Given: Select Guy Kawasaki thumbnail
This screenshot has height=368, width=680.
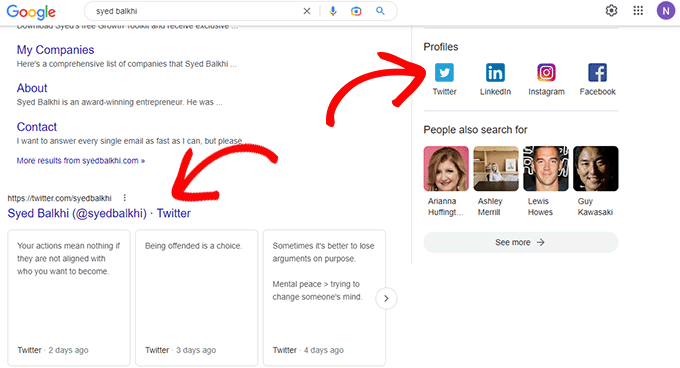Looking at the screenshot, I should click(596, 169).
